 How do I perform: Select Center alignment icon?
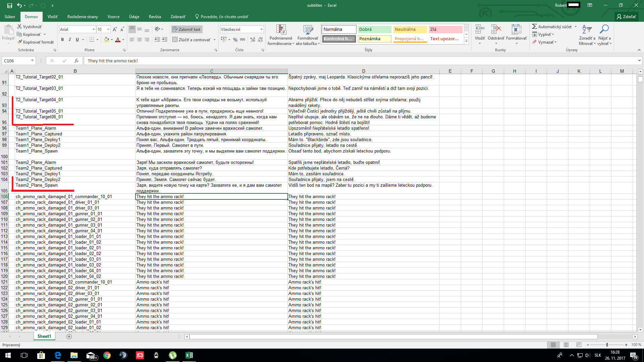click(x=140, y=40)
